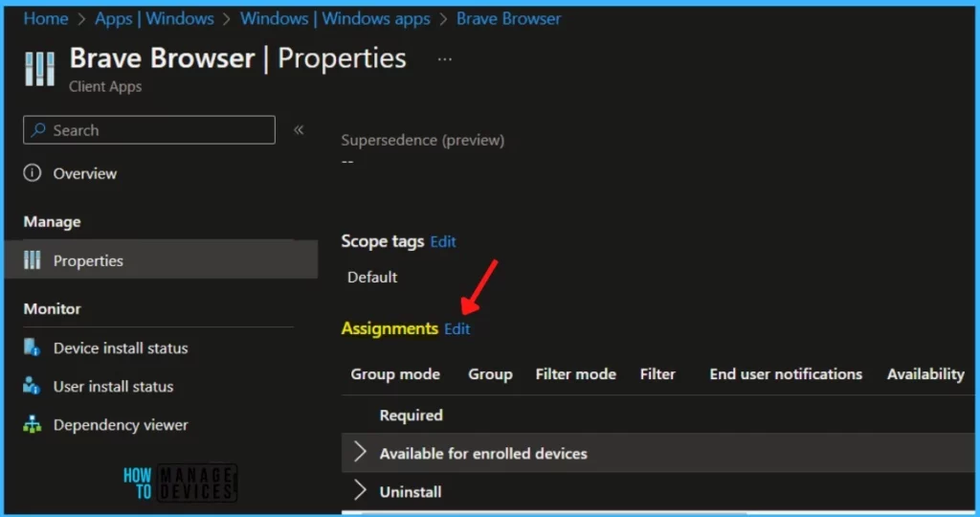Screen dimensions: 980x517
Task: Collapse the sidebar with double chevron
Action: 299,130
